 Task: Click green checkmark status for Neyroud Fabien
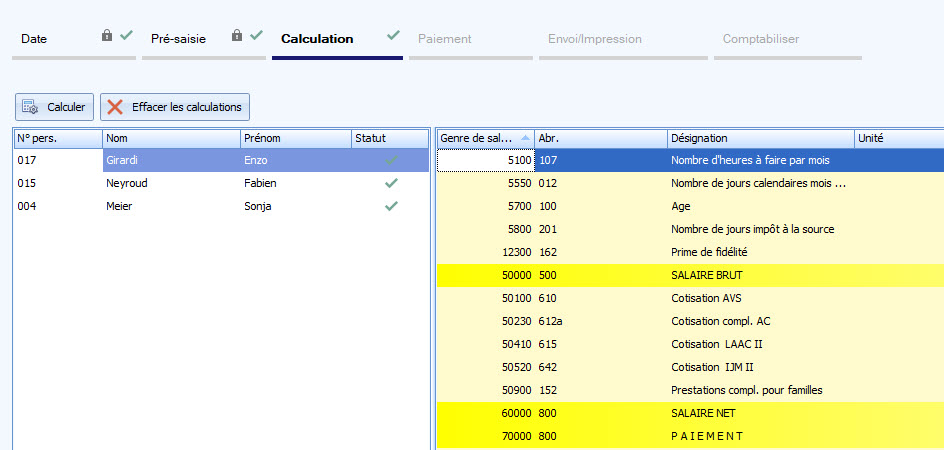coord(391,183)
